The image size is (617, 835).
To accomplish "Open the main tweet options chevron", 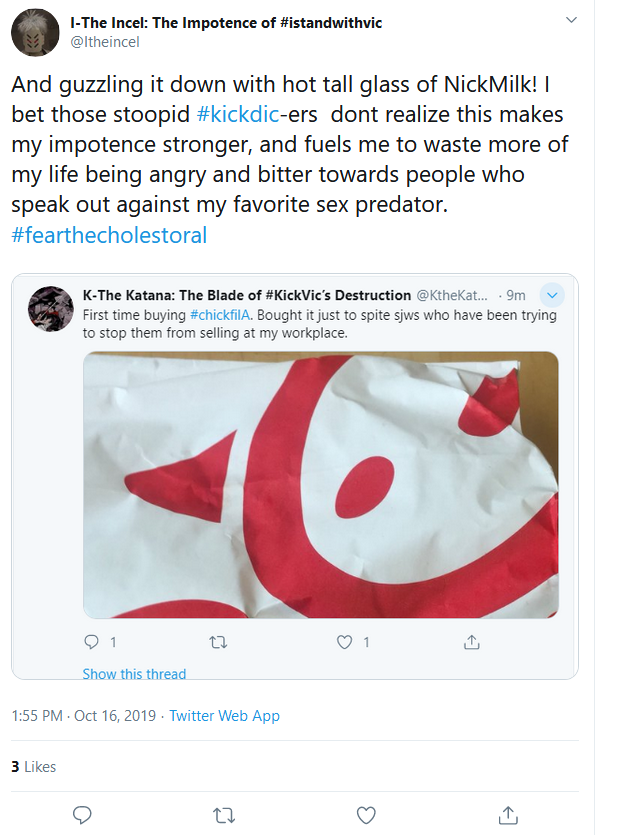I will click(x=571, y=20).
